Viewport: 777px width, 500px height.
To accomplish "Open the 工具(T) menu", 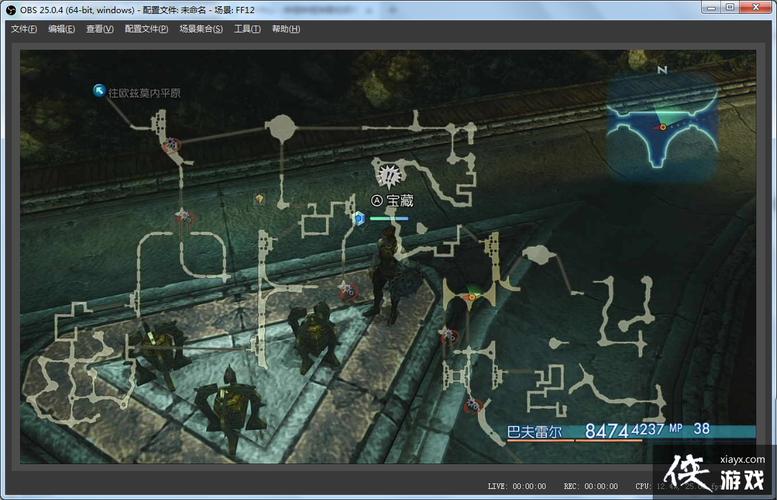I will (x=247, y=29).
